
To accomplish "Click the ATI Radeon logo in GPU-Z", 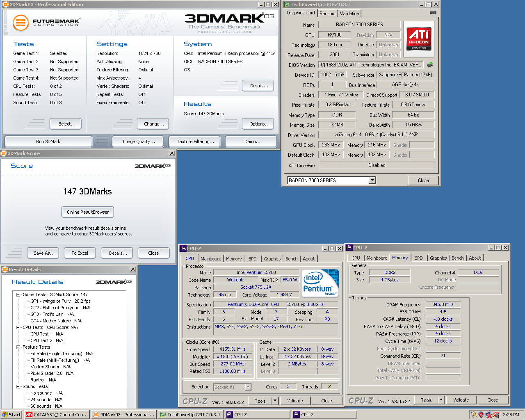I will [x=419, y=39].
